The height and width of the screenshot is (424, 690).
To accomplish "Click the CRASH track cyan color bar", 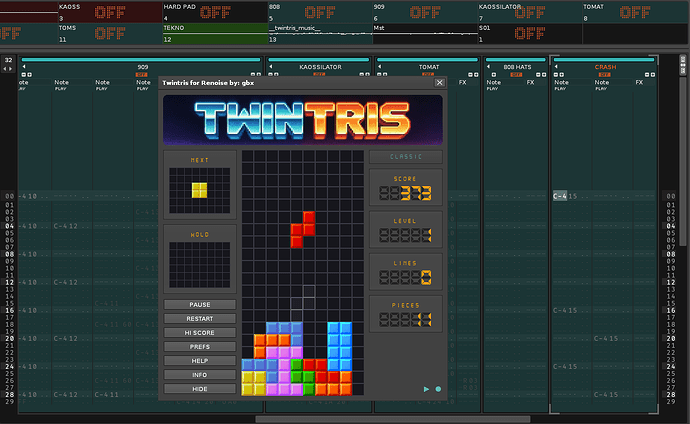I will tap(604, 59).
